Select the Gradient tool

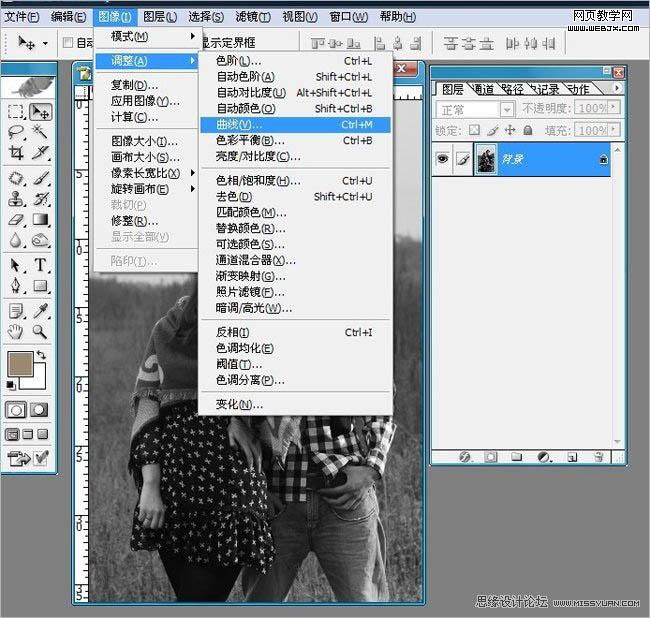coord(41,220)
